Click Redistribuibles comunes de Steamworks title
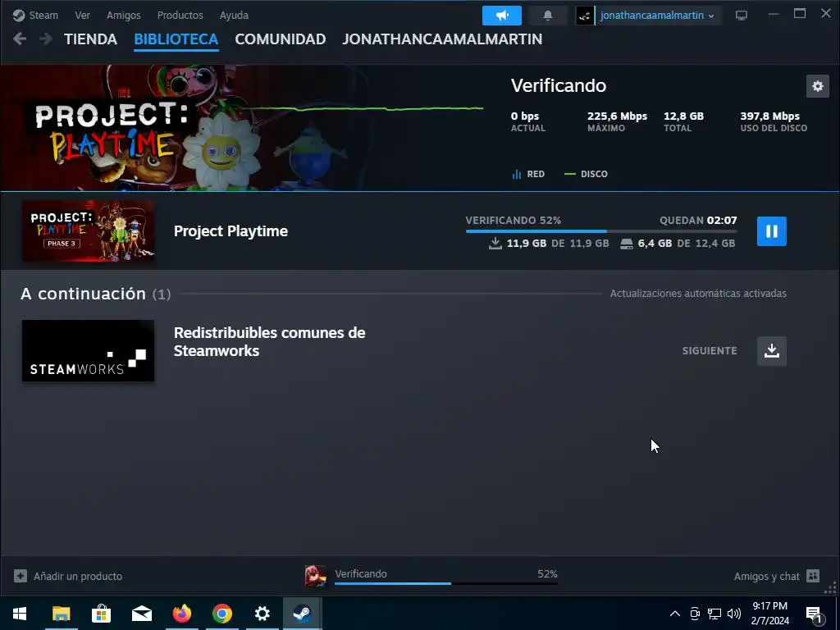The height and width of the screenshot is (630, 840). (x=269, y=342)
